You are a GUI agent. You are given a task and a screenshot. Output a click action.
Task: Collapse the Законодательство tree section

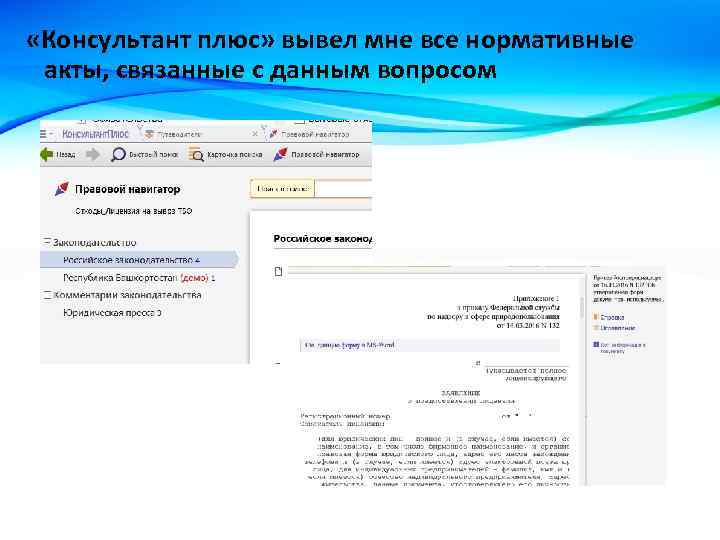point(47,242)
